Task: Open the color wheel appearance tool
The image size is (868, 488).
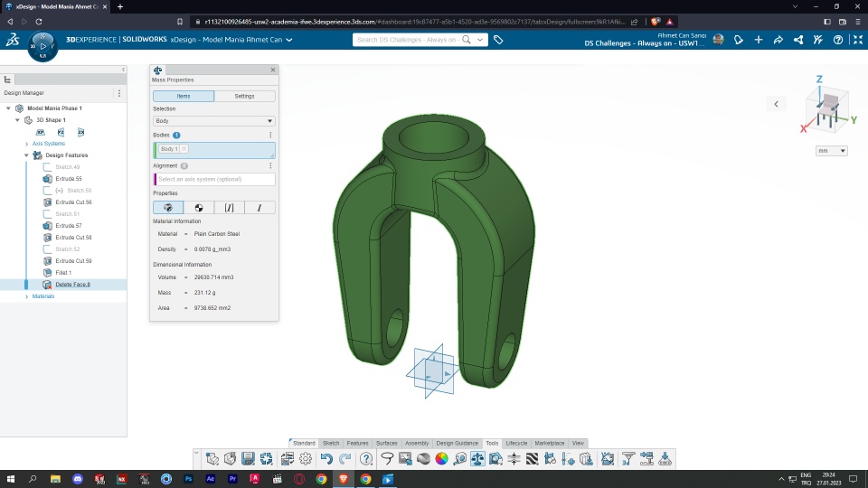Action: (442, 459)
